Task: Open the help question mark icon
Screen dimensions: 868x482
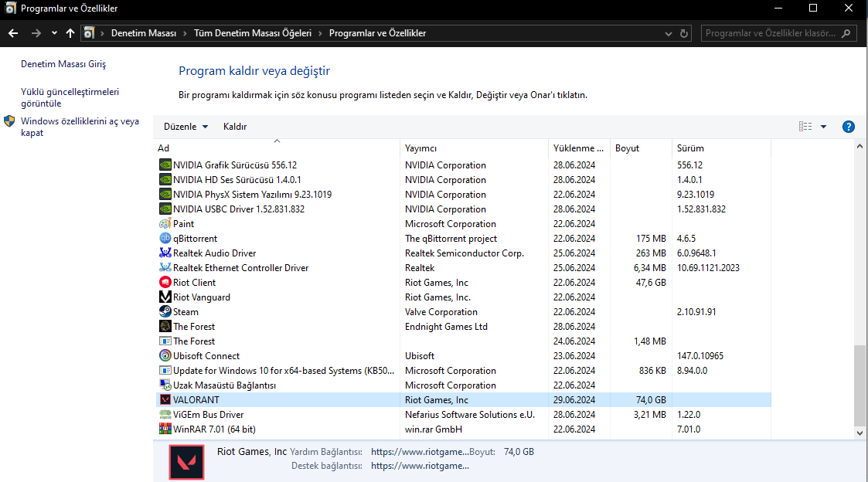Action: click(848, 127)
